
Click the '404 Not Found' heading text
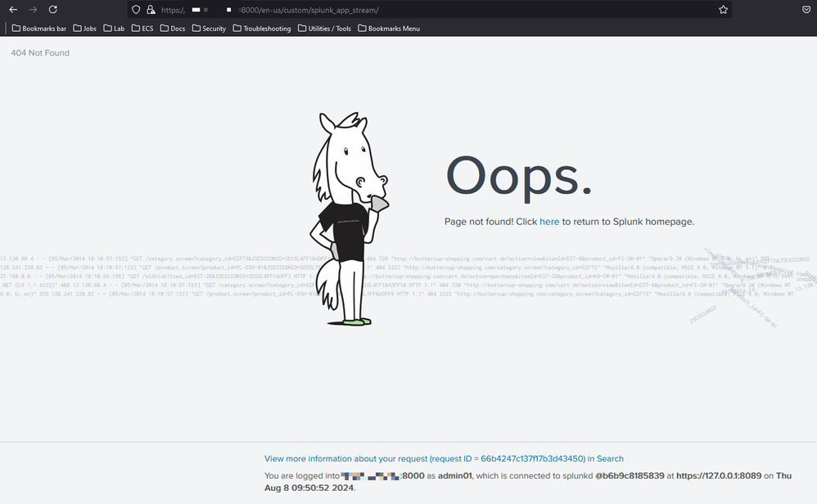click(40, 52)
